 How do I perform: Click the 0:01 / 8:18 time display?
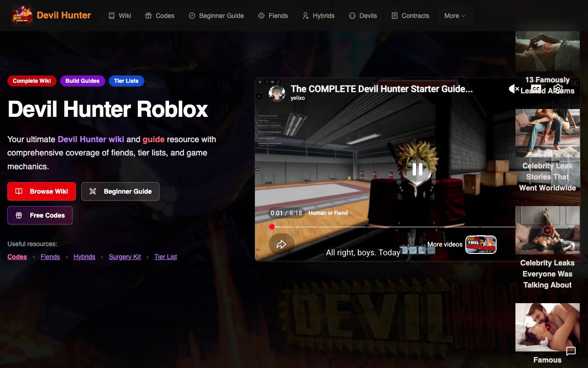(x=286, y=213)
